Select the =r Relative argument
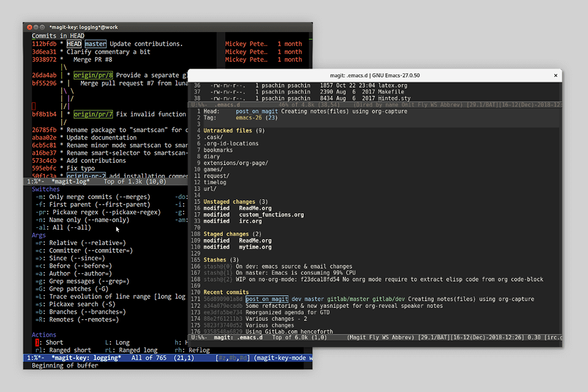 [81, 243]
